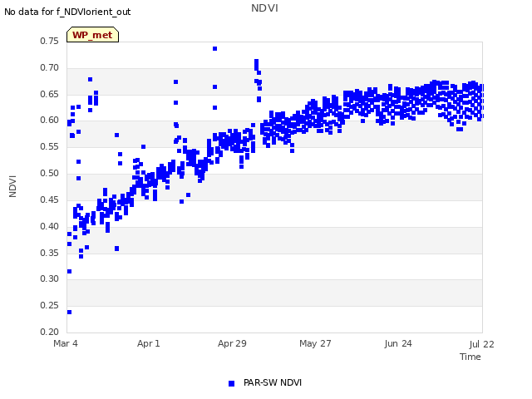Click the vertical NDVI y-axis title
The height and width of the screenshot is (399, 532).
(12, 186)
